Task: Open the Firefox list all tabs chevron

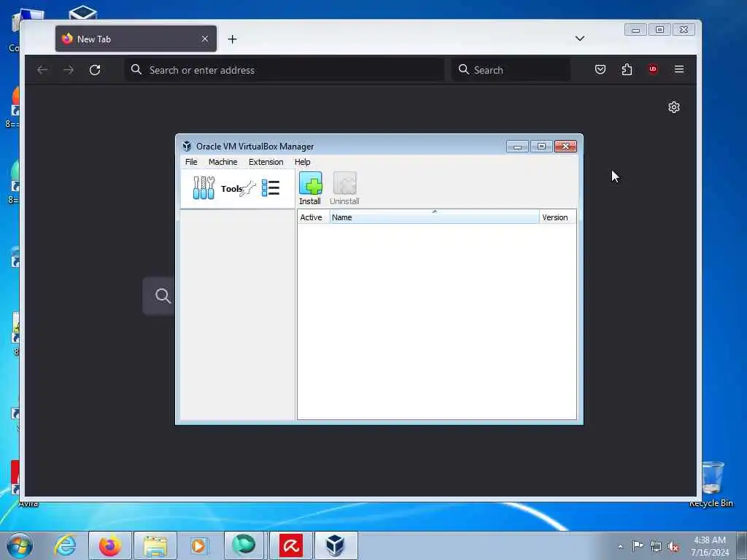Action: [x=580, y=38]
